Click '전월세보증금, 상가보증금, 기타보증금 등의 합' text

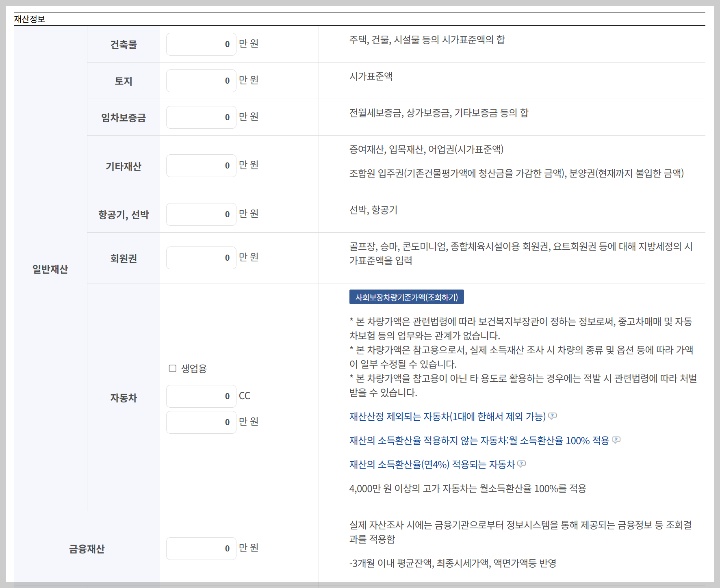(x=439, y=113)
